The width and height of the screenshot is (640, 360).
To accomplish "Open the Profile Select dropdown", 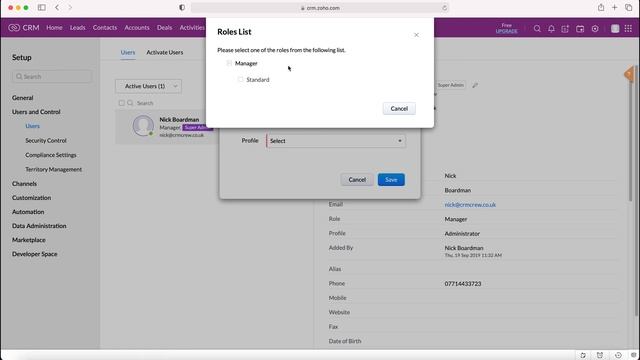I will tap(336, 141).
